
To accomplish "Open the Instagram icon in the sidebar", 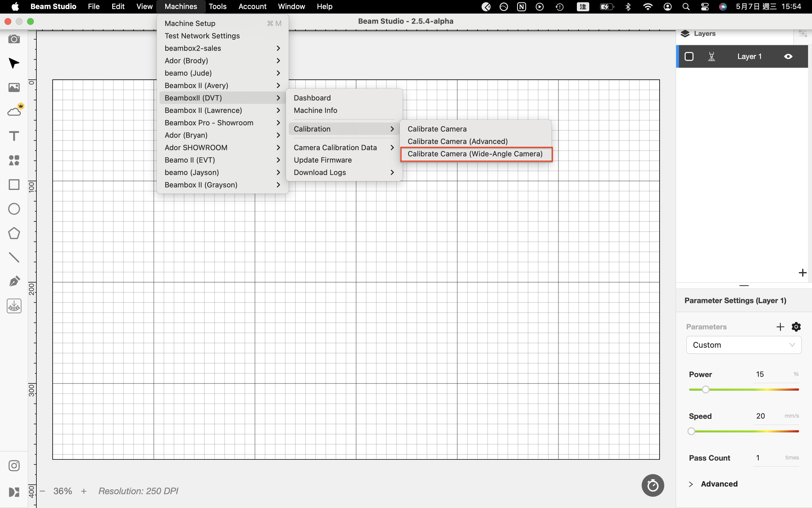I will tap(14, 466).
